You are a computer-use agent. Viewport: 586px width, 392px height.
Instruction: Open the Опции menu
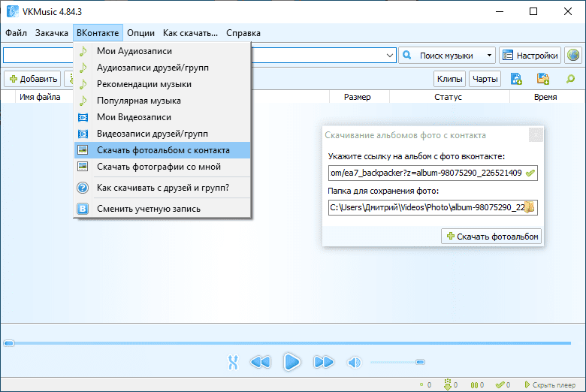click(x=140, y=33)
